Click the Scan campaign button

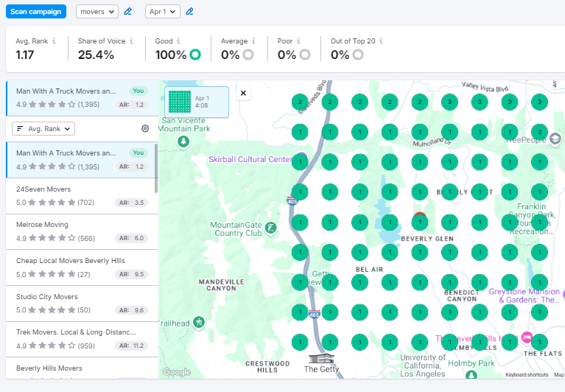(36, 12)
